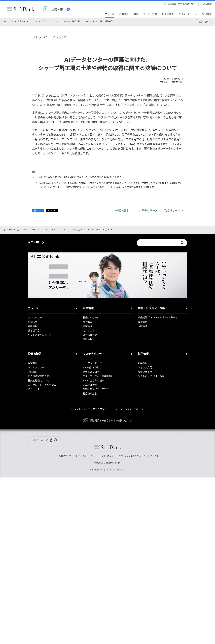Select the largest 文字サイズ A option
Viewport: 215px width, 644px height.
pyautogui.click(x=56, y=440)
